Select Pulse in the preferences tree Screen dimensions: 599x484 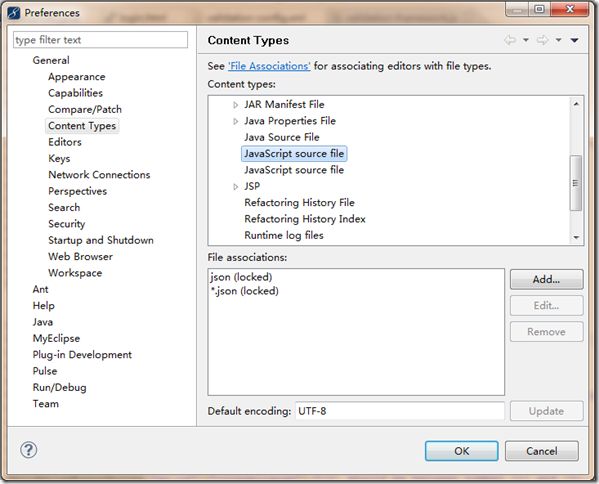click(x=45, y=371)
